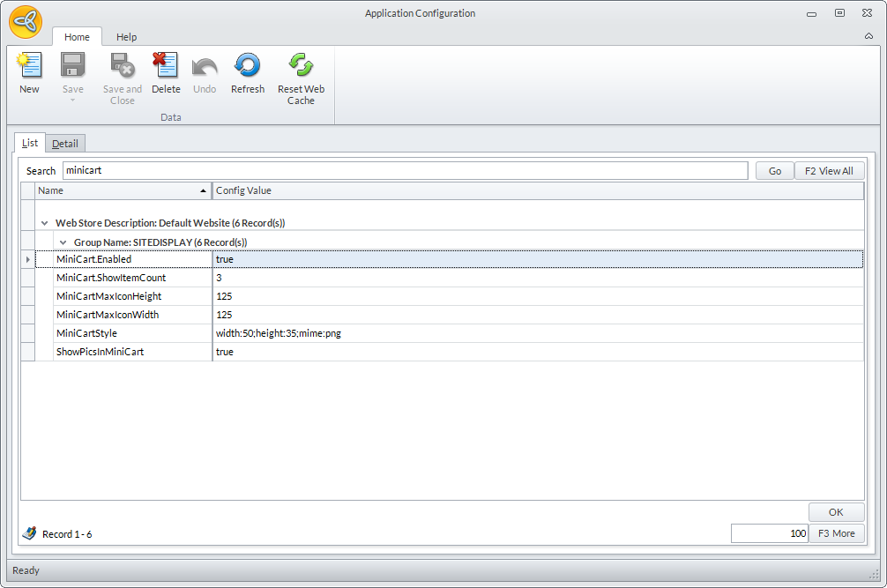
Task: Click the record status icon at bottom left
Action: (x=29, y=533)
